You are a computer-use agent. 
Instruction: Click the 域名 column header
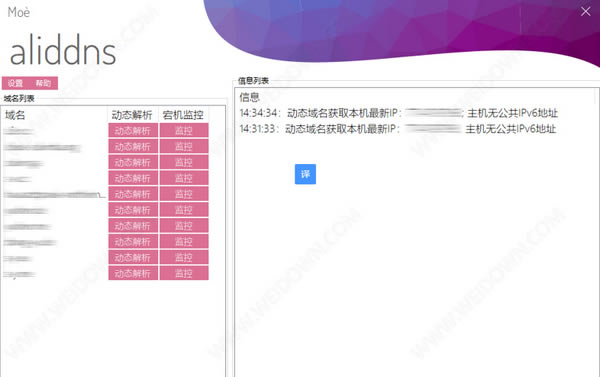tap(15, 115)
